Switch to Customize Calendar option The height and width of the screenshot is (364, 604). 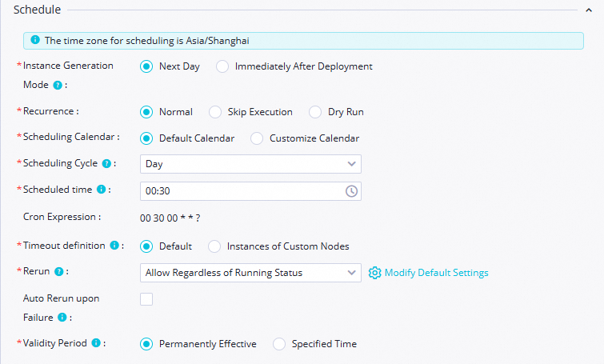coord(257,138)
